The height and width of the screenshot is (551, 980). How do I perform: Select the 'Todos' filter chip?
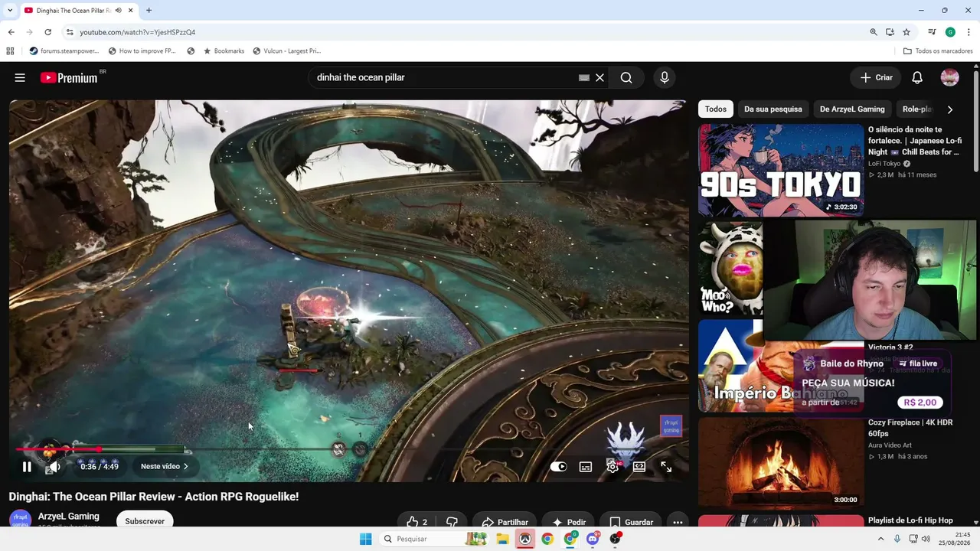716,109
